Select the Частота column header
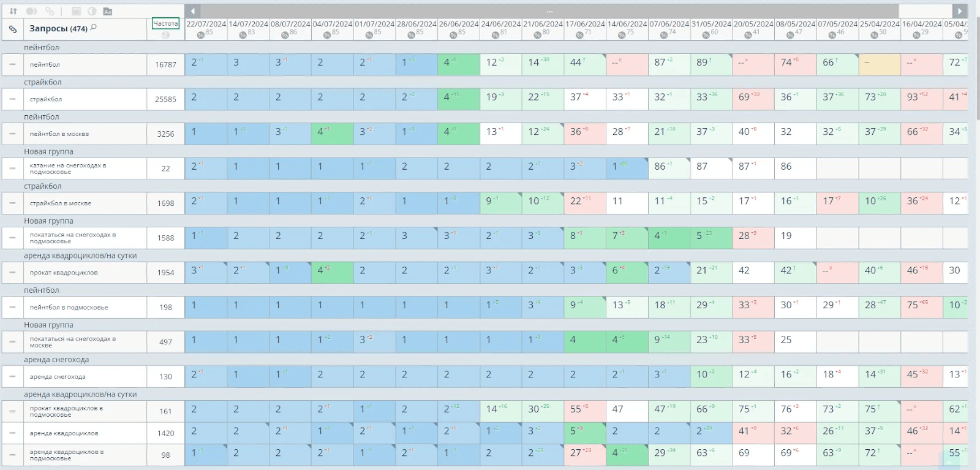 pos(165,23)
